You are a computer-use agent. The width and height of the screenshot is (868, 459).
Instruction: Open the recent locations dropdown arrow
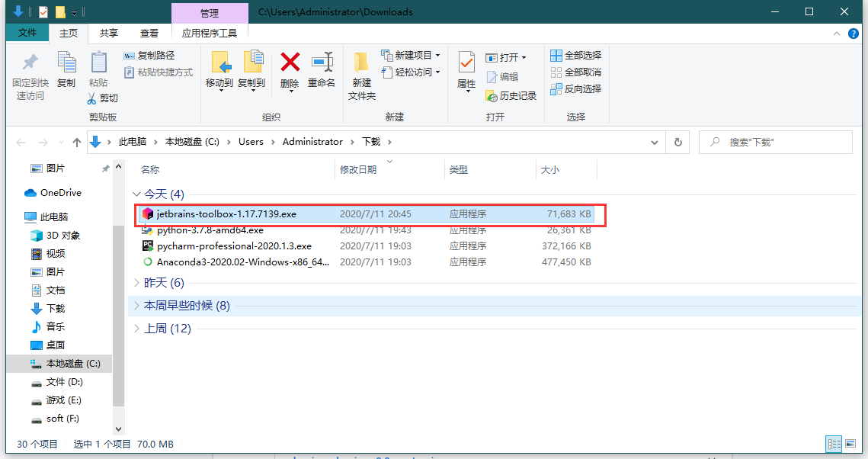[x=61, y=143]
